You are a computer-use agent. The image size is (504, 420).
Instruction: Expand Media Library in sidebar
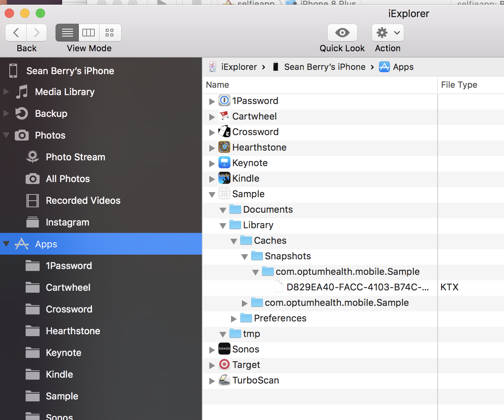pyautogui.click(x=6, y=92)
